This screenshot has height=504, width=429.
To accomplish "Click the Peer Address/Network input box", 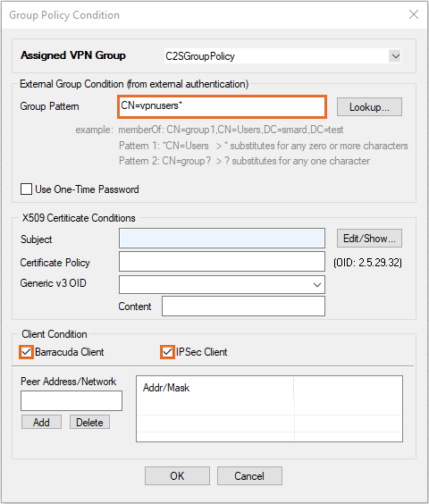I will point(71,401).
